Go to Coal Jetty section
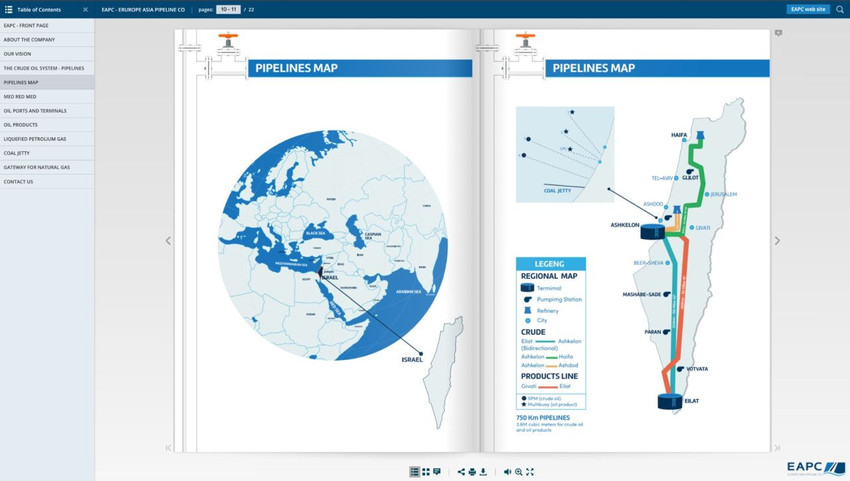This screenshot has width=850, height=481. tap(47, 153)
